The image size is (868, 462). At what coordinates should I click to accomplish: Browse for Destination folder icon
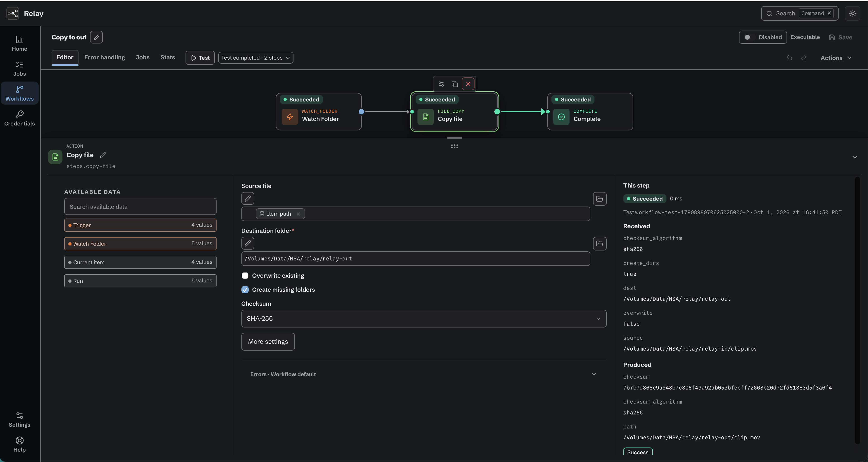coord(599,243)
